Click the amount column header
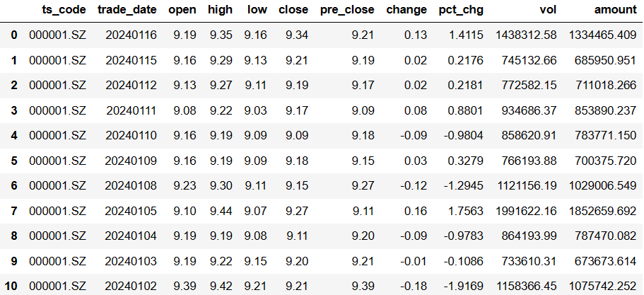 pyautogui.click(x=615, y=10)
